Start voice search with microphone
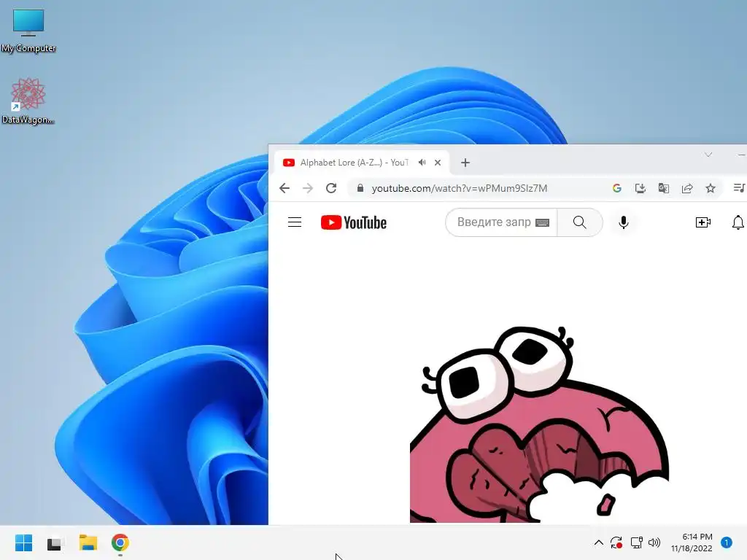 (x=623, y=222)
